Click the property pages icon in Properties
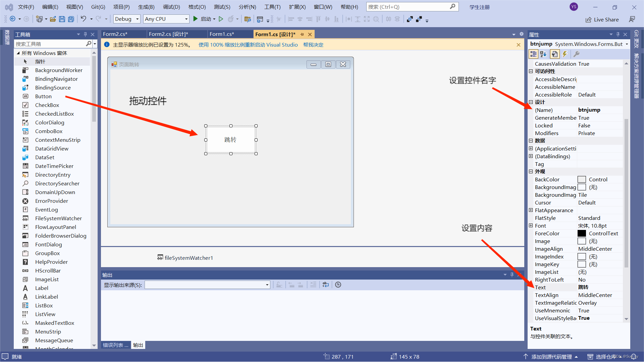Screen dimensions: 644x362 point(555,54)
